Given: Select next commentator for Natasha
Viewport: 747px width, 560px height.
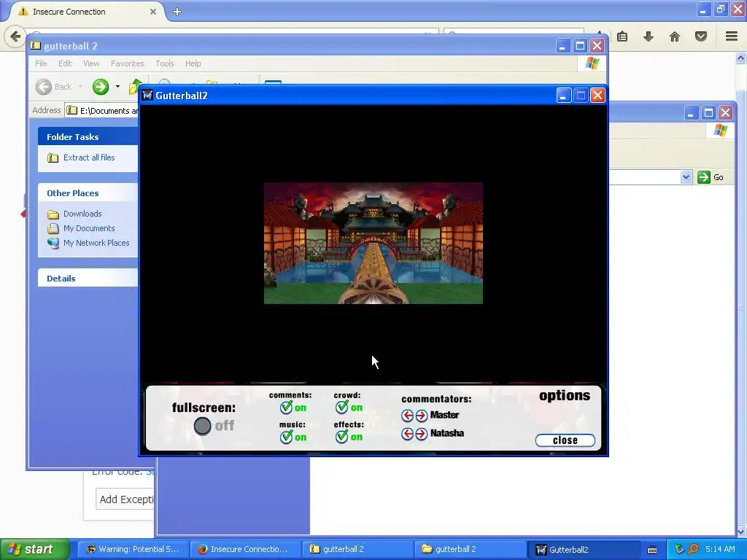Looking at the screenshot, I should pyautogui.click(x=422, y=434).
